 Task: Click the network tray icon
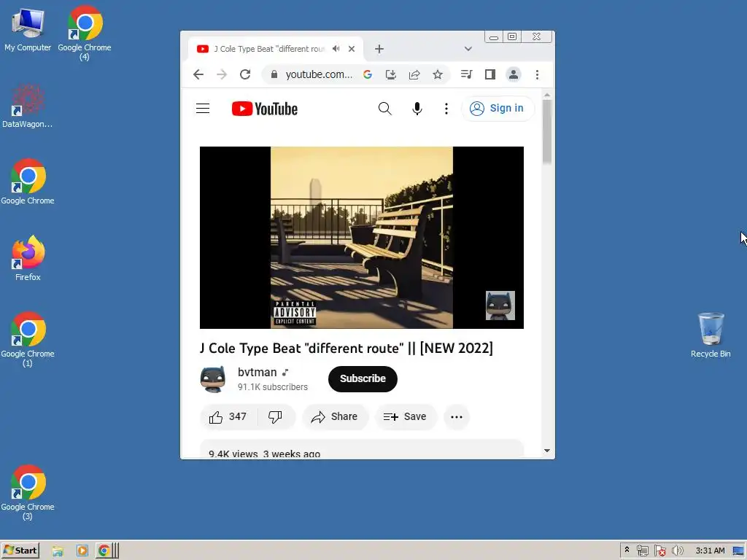tap(642, 551)
